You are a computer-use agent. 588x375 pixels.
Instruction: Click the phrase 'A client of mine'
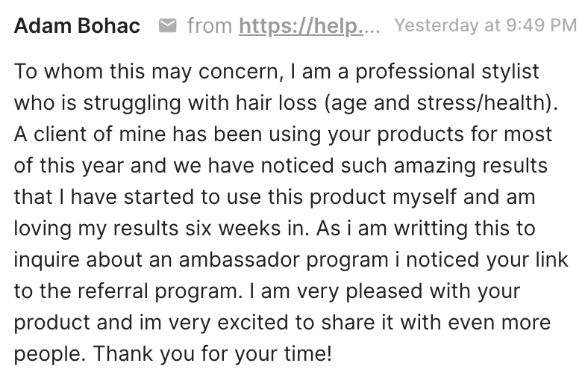point(90,134)
